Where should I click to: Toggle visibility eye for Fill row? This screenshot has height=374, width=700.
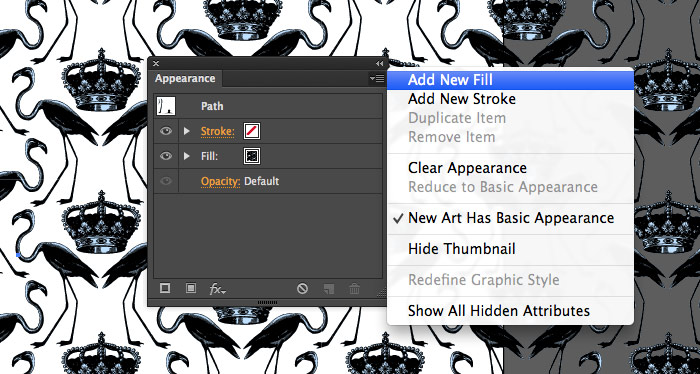[166, 156]
